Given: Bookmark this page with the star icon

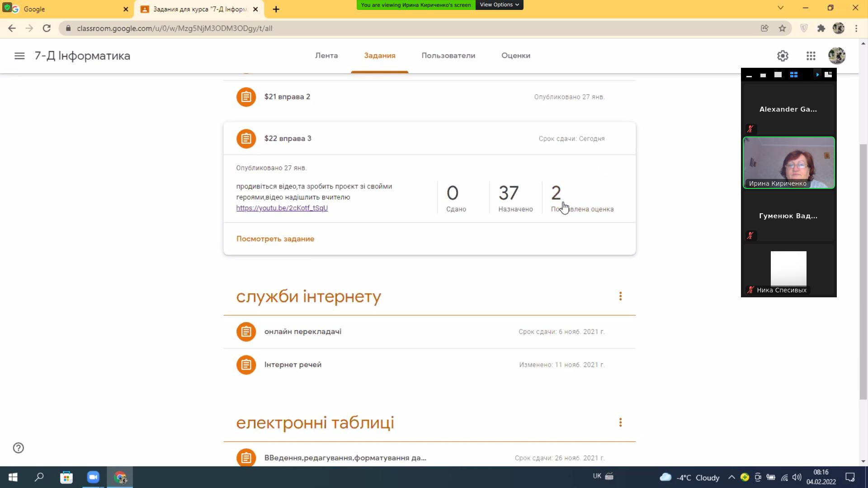Looking at the screenshot, I should (782, 28).
